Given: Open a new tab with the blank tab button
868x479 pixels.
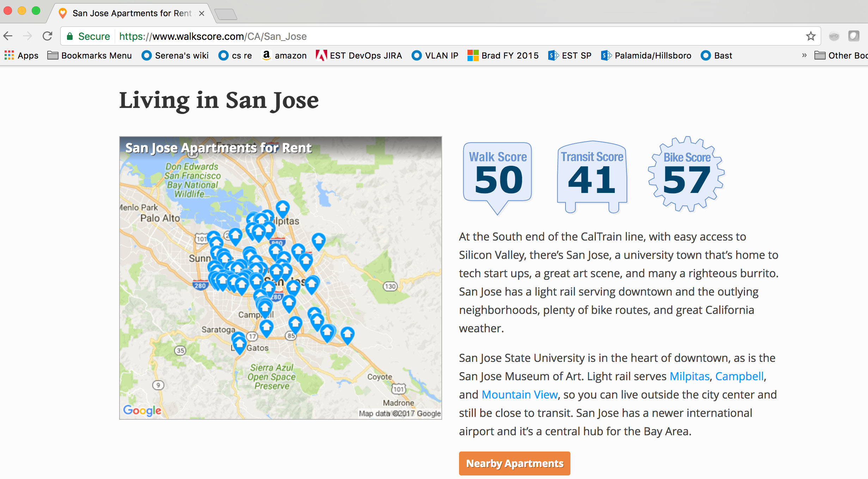Looking at the screenshot, I should point(226,14).
